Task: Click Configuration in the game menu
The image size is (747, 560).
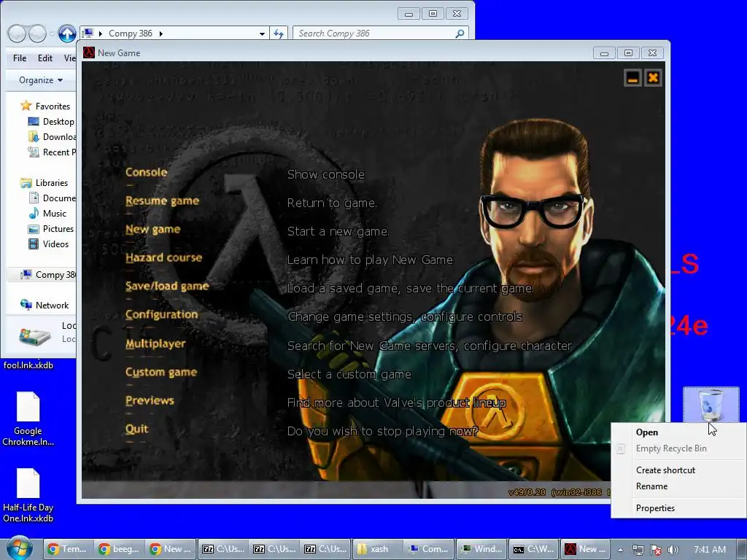Action: (161, 315)
